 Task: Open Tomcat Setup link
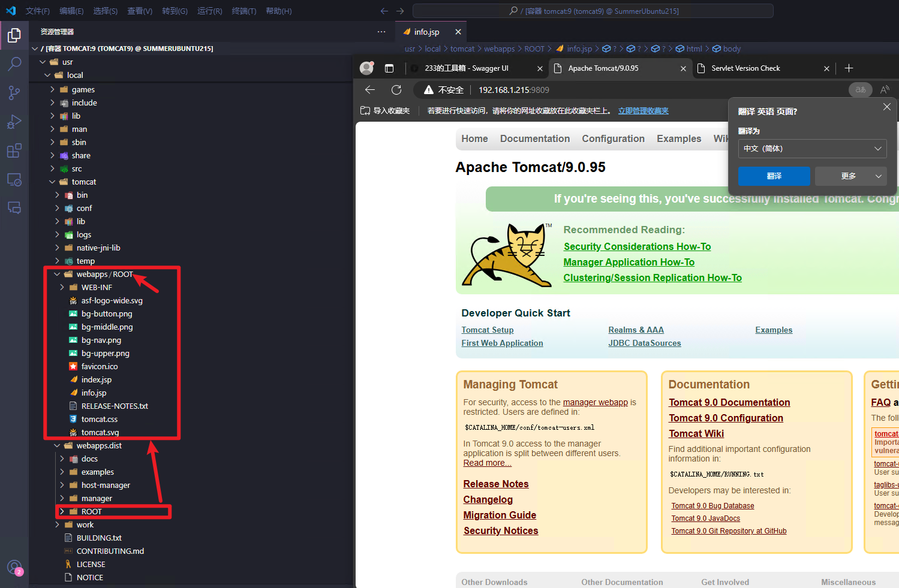488,330
